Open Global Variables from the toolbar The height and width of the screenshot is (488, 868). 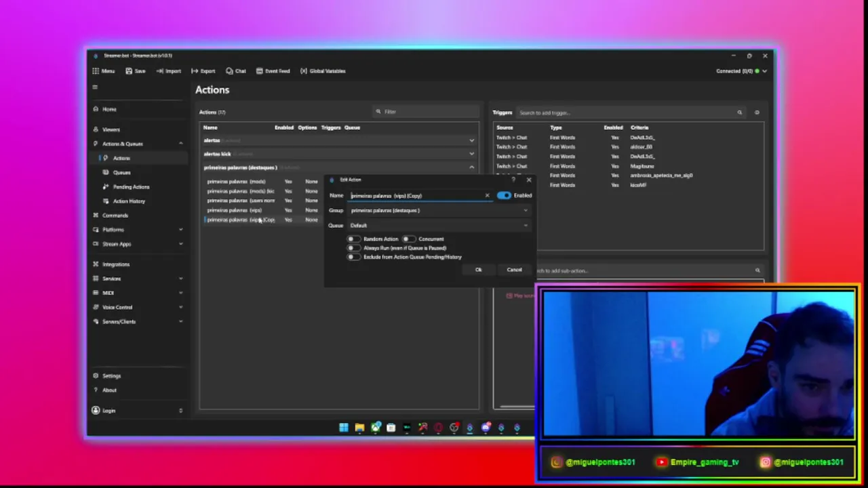click(x=323, y=70)
